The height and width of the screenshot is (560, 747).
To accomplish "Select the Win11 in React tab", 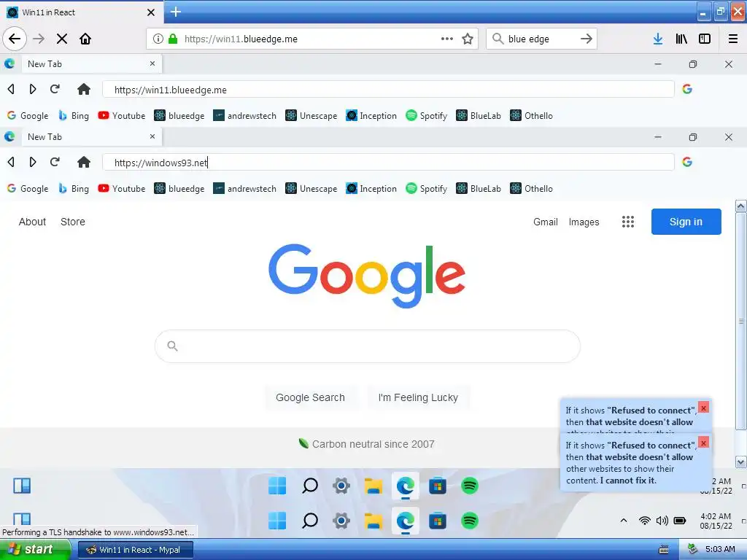I will 81,12.
